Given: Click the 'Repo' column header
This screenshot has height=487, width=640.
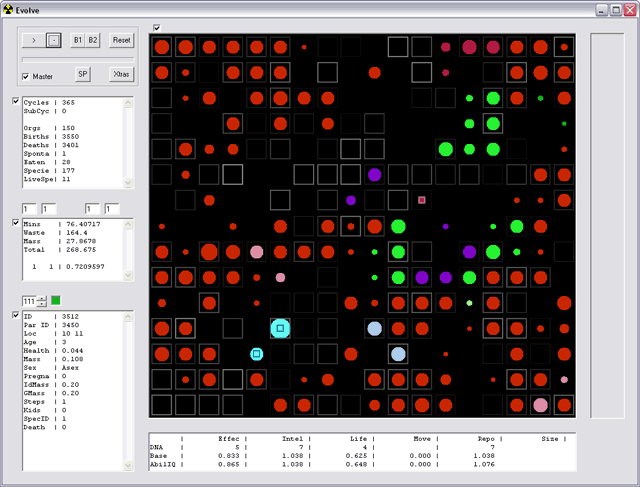Looking at the screenshot, I should pos(486,439).
